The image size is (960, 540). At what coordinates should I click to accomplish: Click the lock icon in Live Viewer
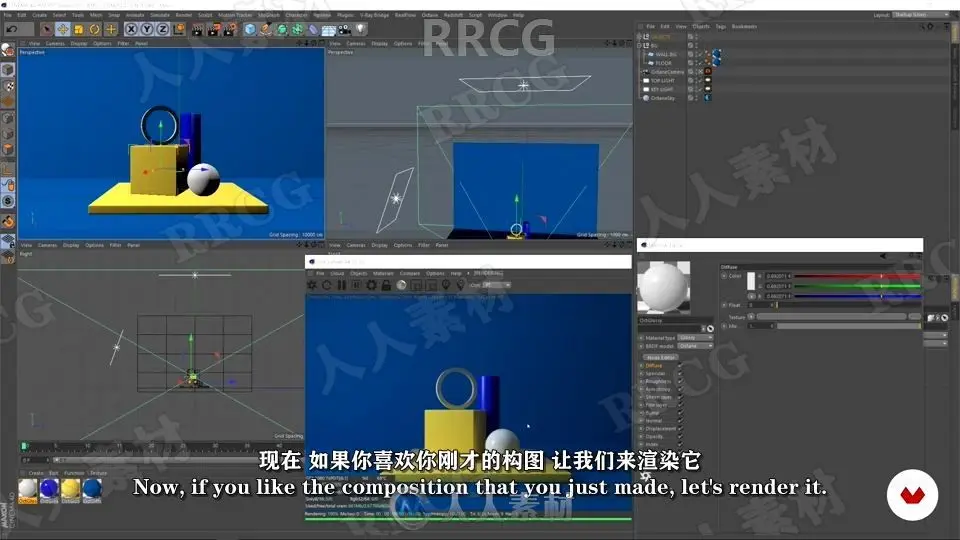[386, 285]
